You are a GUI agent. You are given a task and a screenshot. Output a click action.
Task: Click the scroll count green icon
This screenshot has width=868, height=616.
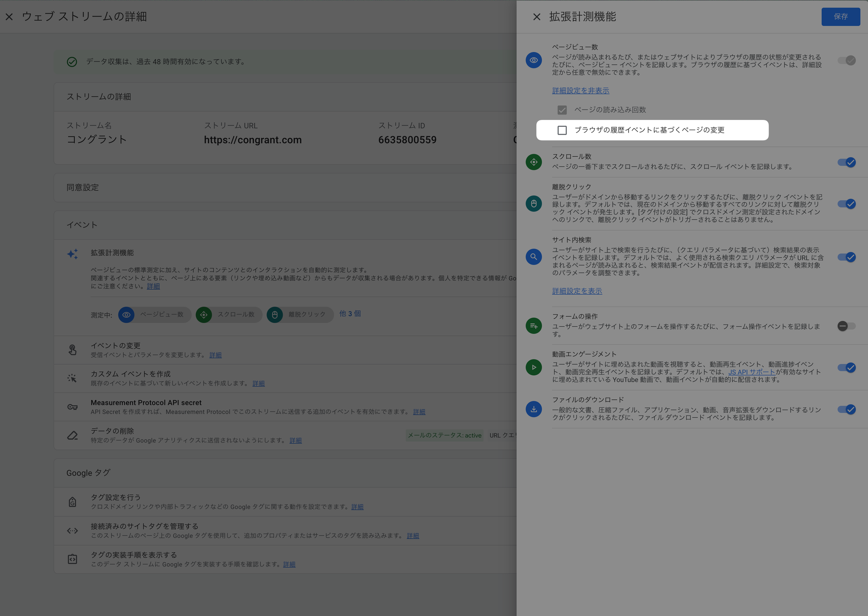(534, 162)
